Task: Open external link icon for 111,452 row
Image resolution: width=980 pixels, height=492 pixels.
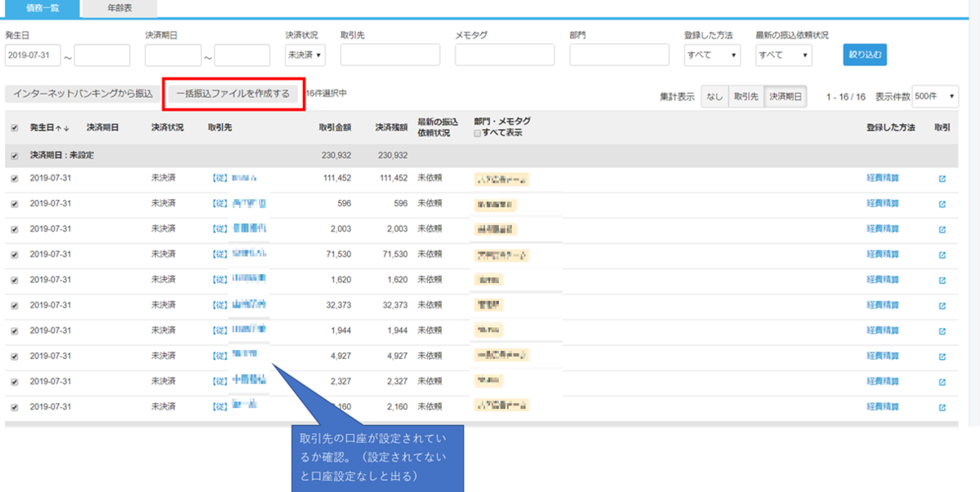Action: click(x=942, y=179)
